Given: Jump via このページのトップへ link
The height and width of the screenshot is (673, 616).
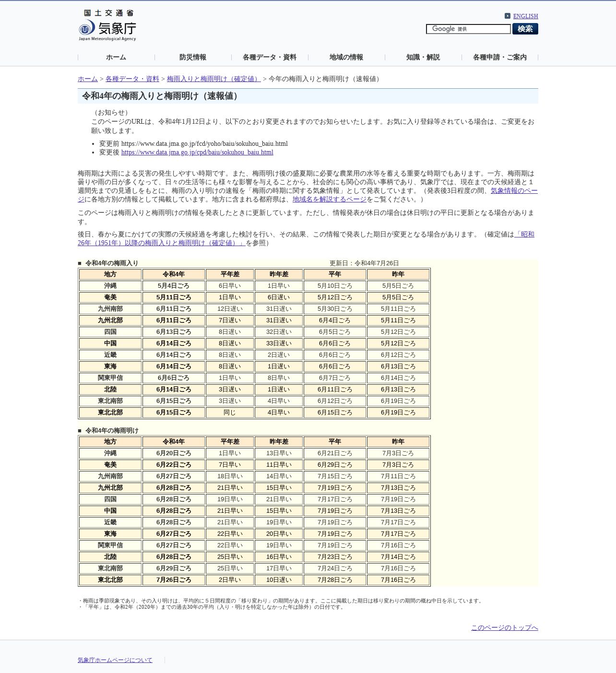Looking at the screenshot, I should (505, 627).
